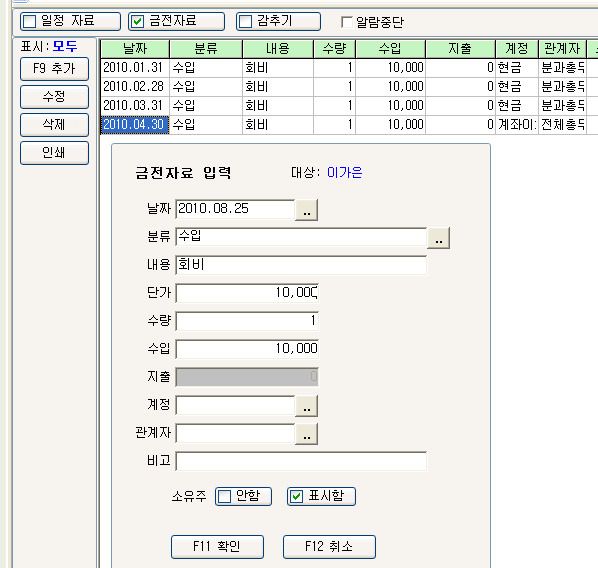Uncheck the 표시함 checkbox

point(321,496)
